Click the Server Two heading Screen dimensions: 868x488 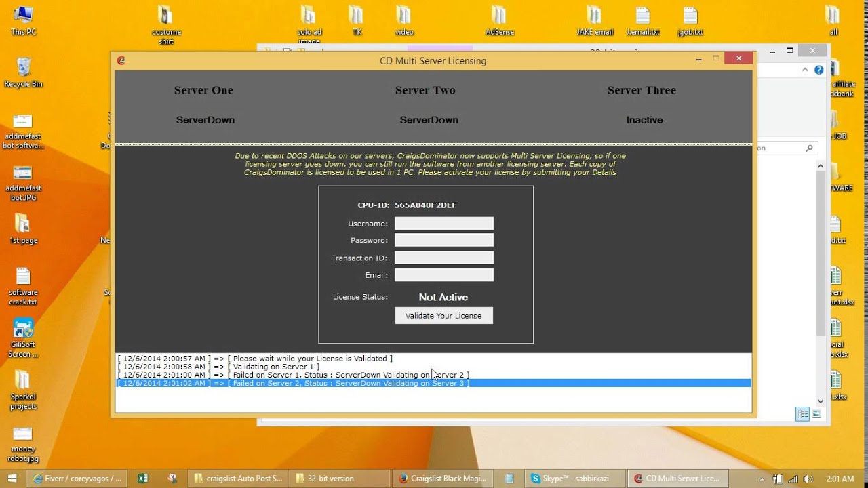pyautogui.click(x=425, y=90)
